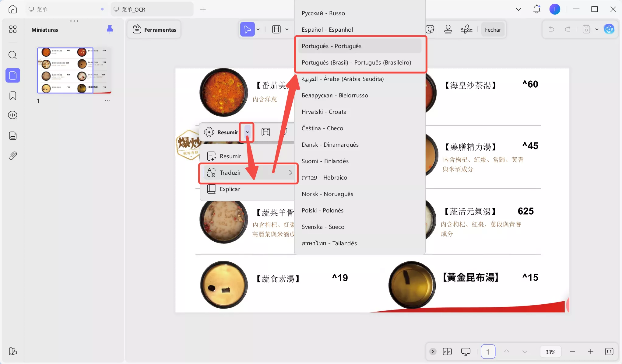
Task: Select the Signature tool
Action: point(466,29)
